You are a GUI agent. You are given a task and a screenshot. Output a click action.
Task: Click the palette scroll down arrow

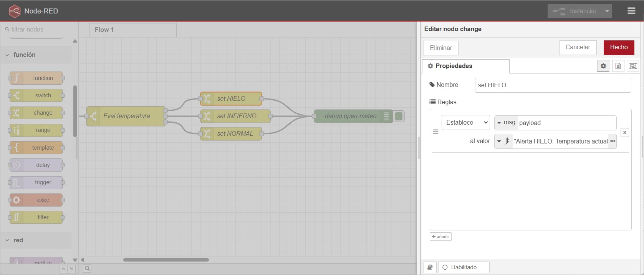pos(75,260)
